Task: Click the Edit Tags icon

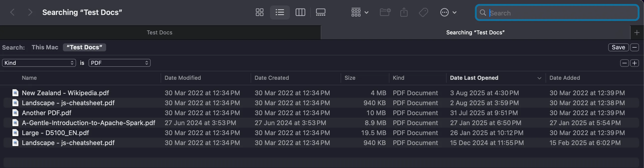Action: 423,12
